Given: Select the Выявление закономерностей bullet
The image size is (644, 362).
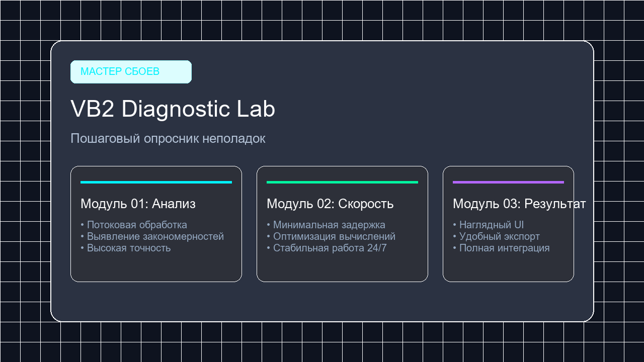Looking at the screenshot, I should click(152, 236).
